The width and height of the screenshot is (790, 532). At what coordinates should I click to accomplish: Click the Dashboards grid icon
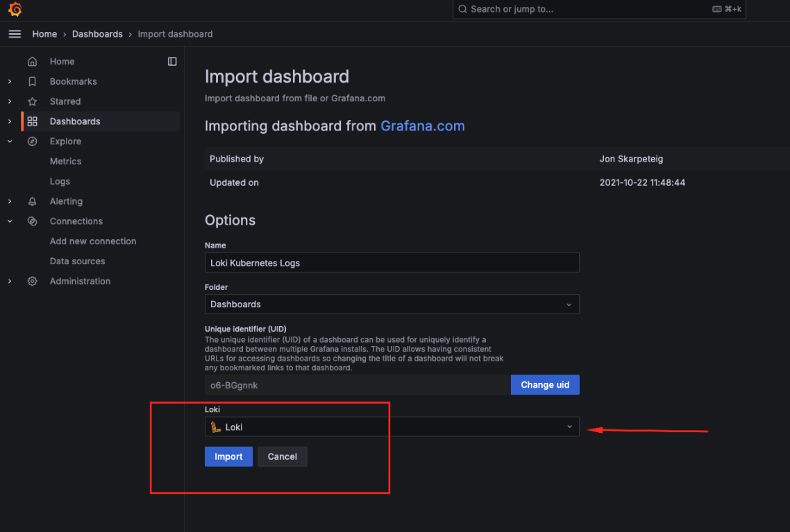(32, 121)
